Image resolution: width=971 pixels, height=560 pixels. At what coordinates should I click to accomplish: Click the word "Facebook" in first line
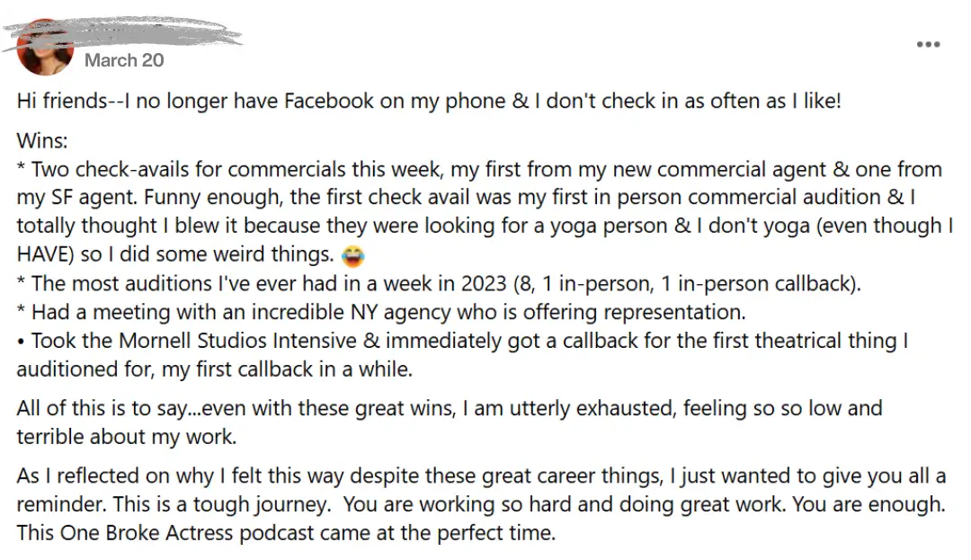pos(329,101)
